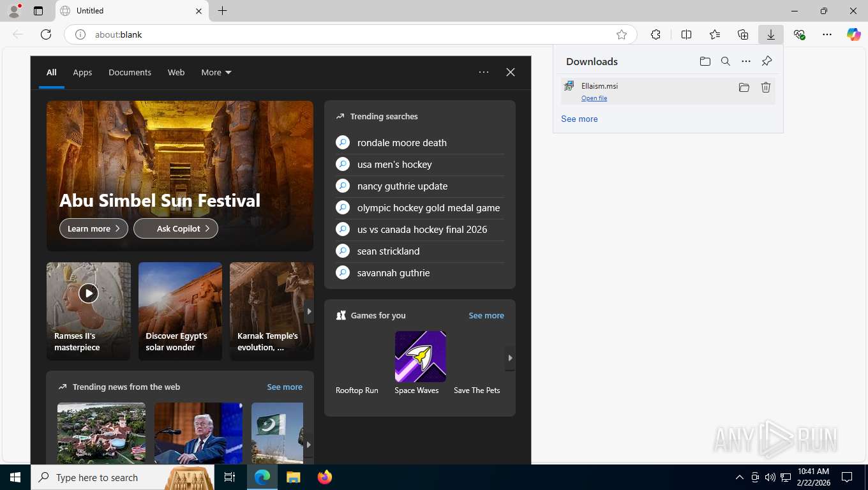
Task: Launch Copilot from the toolbar
Action: click(854, 34)
